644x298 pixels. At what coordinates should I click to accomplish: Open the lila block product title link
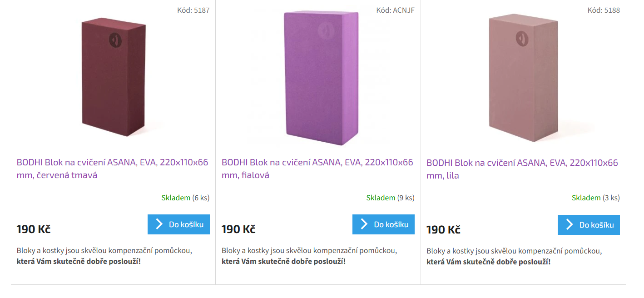click(x=522, y=169)
